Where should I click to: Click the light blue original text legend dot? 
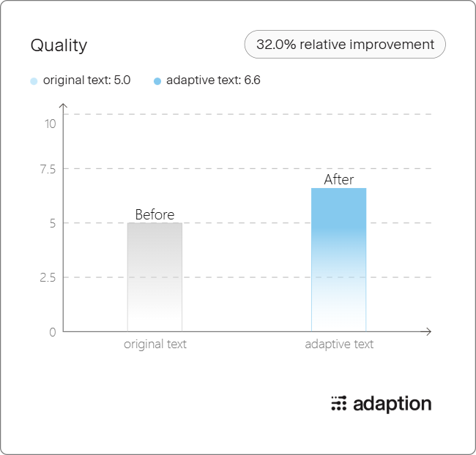coord(34,81)
